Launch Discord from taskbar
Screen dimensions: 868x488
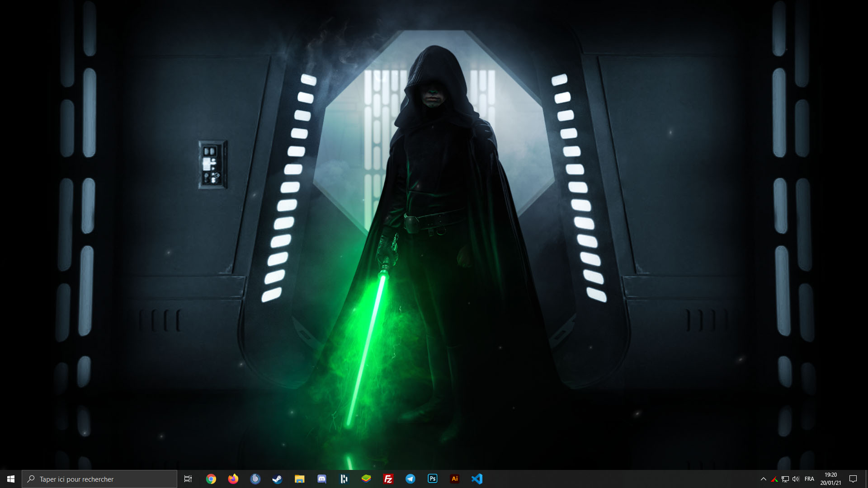click(x=322, y=479)
